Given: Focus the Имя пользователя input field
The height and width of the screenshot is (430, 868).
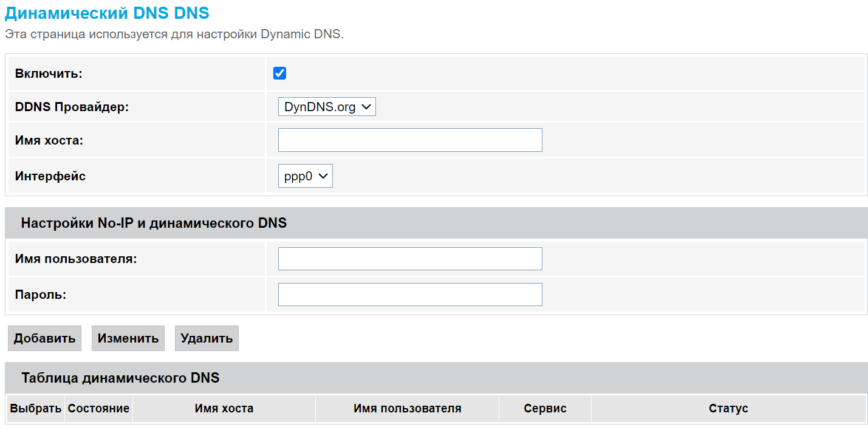Looking at the screenshot, I should [410, 259].
